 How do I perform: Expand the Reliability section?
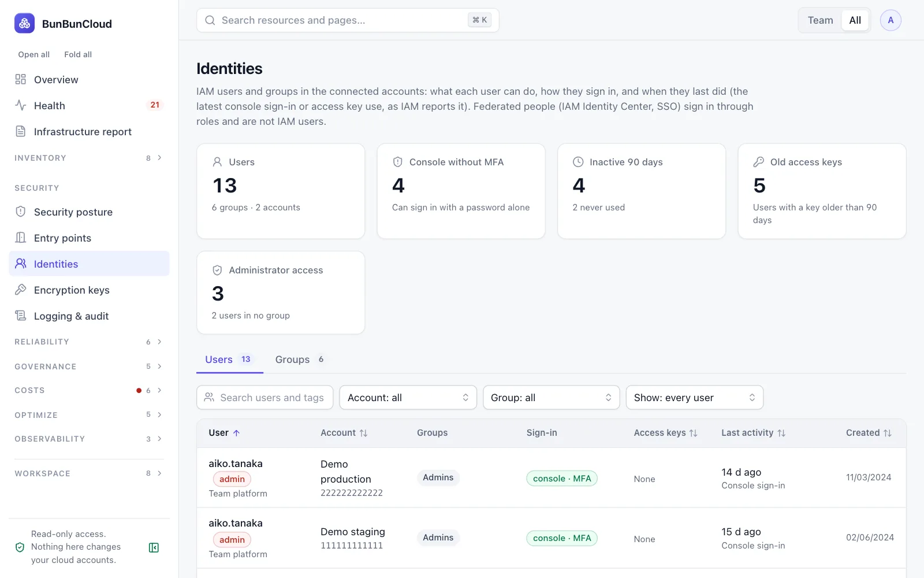click(89, 342)
